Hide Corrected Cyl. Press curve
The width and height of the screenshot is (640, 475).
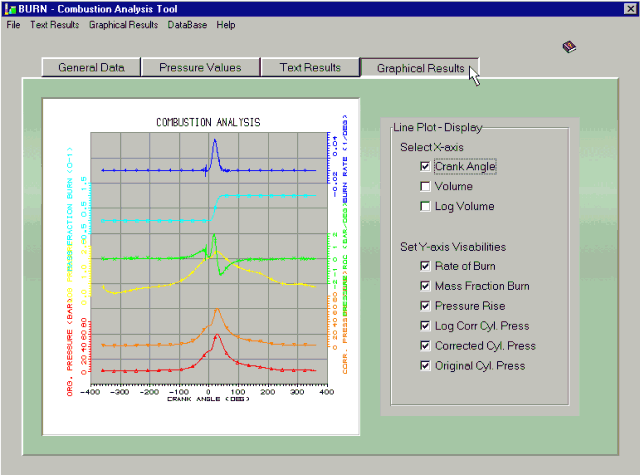(x=425, y=346)
